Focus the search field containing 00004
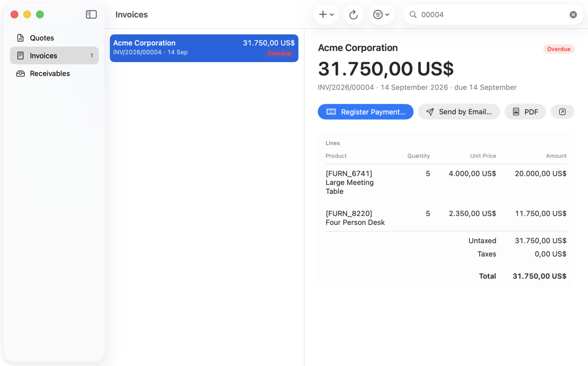The height and width of the screenshot is (366, 588). click(493, 15)
